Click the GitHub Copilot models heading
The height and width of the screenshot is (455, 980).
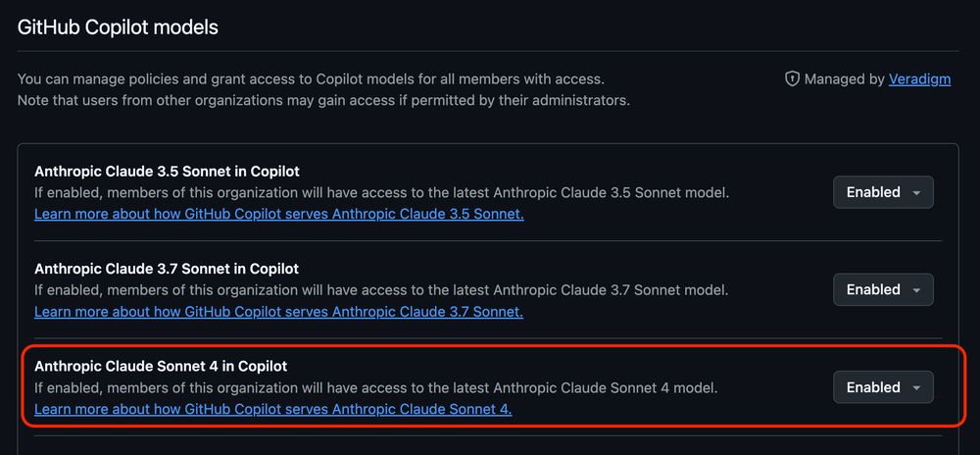[118, 27]
